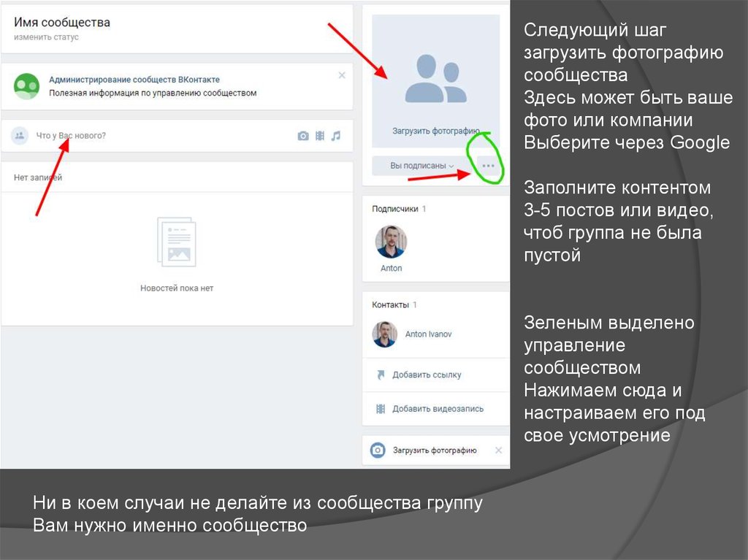Click the green VK community administration icon
Image resolution: width=748 pixels, height=560 pixels.
[27, 86]
